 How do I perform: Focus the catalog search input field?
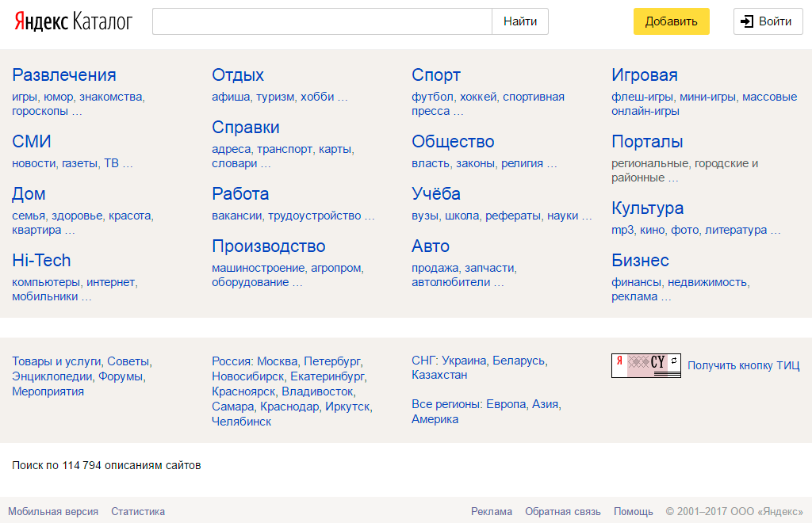tap(322, 21)
